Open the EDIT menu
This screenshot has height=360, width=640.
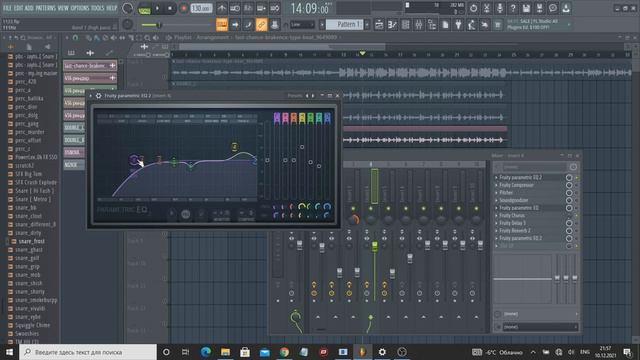[x=18, y=8]
